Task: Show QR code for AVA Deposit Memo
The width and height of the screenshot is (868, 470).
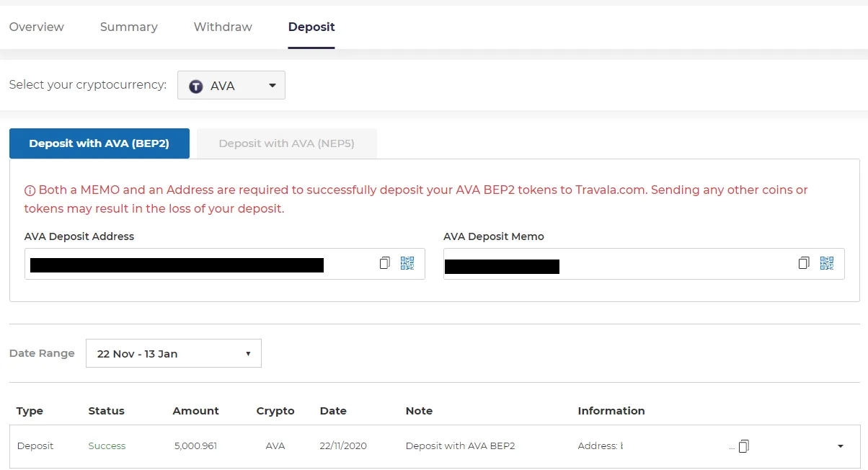Action: pyautogui.click(x=827, y=263)
